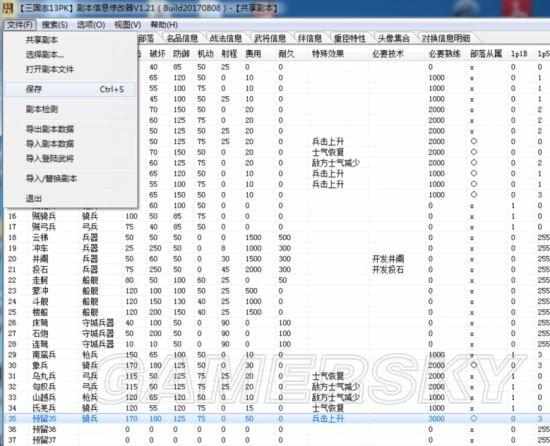Click the app icon in title bar

[x=7, y=8]
